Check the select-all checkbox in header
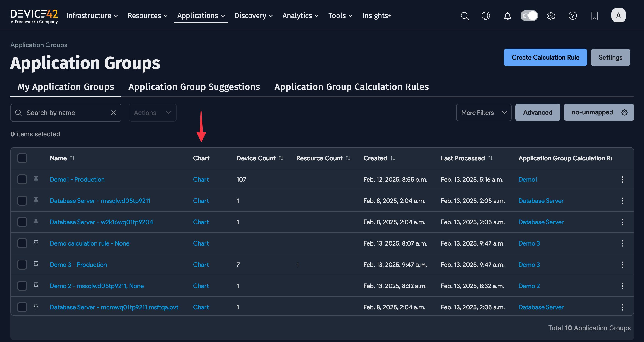The height and width of the screenshot is (342, 644). point(22,158)
